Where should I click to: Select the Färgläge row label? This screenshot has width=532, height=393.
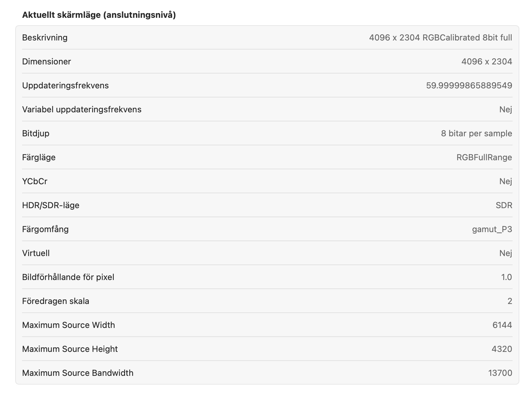pos(39,157)
